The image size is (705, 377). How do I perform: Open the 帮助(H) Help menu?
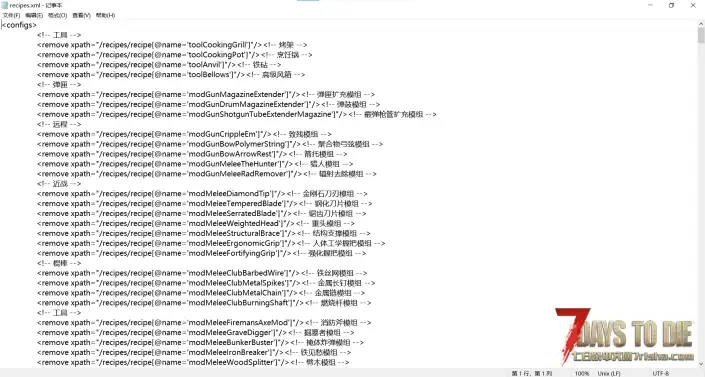tap(105, 15)
